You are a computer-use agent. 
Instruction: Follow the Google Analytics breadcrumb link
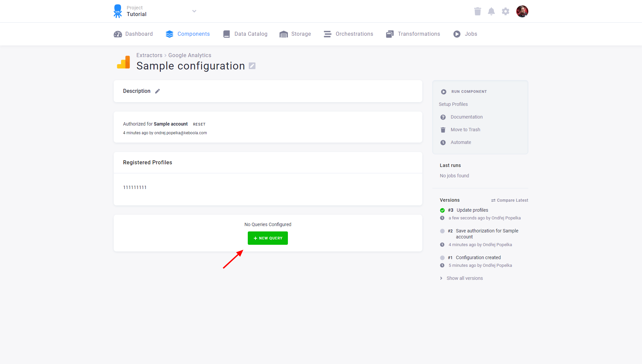tap(190, 55)
